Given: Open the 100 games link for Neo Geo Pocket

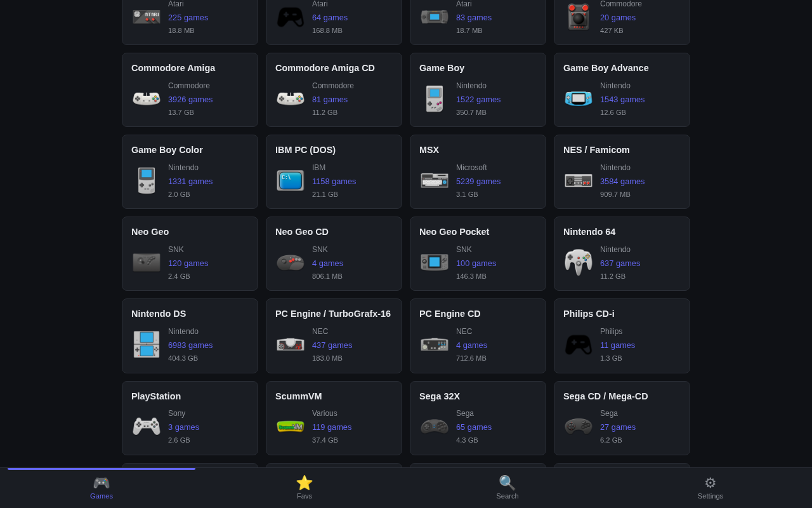Looking at the screenshot, I should (x=476, y=263).
